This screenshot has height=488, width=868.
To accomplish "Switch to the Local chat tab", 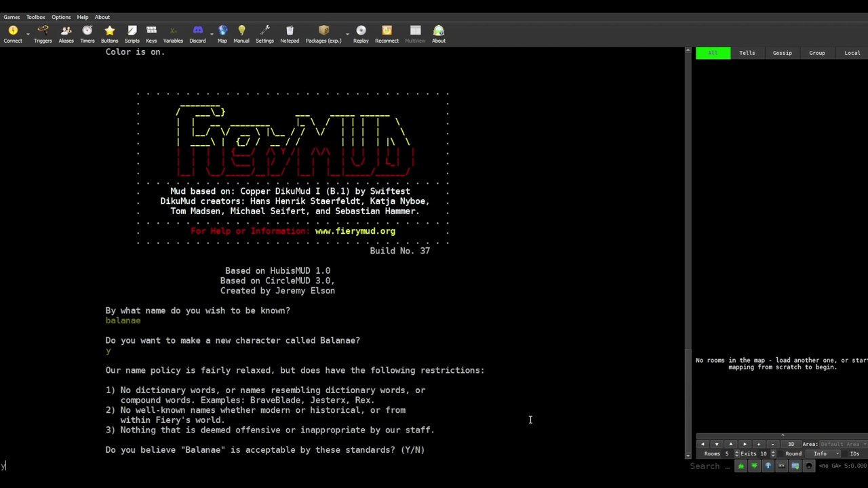I will click(852, 53).
